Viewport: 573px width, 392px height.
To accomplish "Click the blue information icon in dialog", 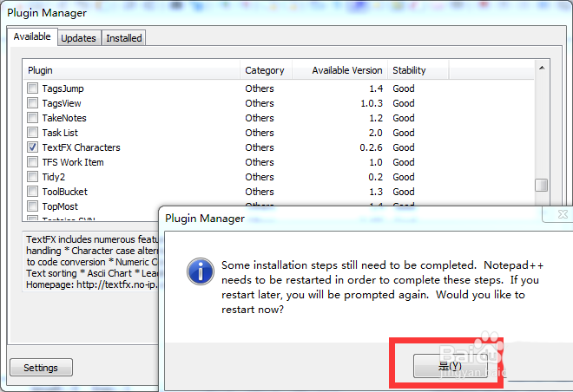I will pyautogui.click(x=201, y=271).
